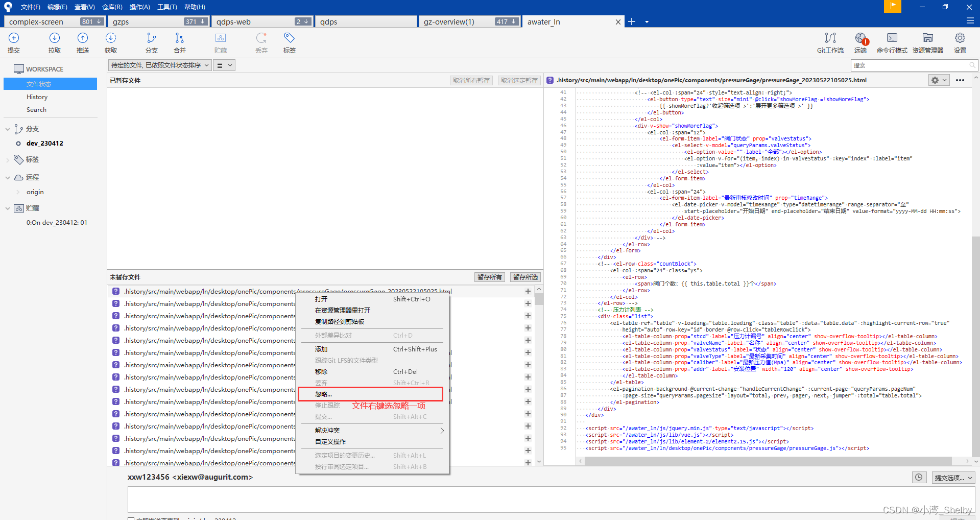Image resolution: width=980 pixels, height=520 pixels.
Task: Open the tab list dropdown arrow
Action: (647, 22)
